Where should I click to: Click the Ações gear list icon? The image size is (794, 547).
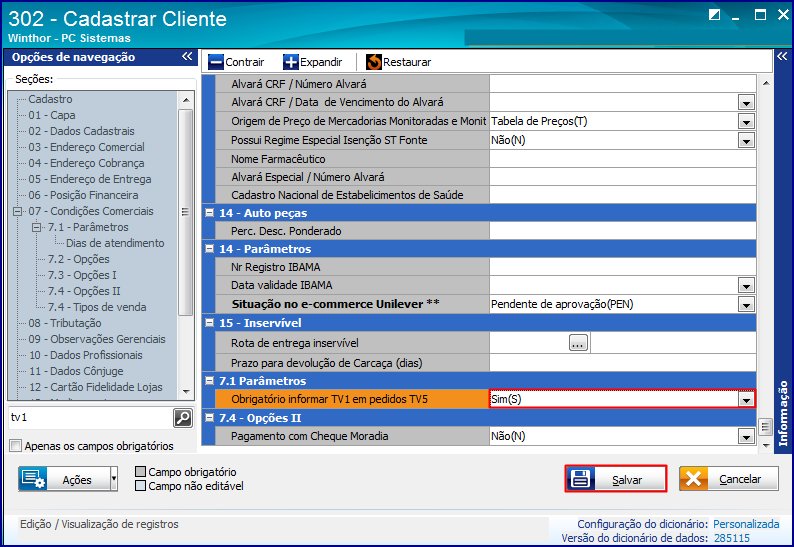(x=33, y=479)
